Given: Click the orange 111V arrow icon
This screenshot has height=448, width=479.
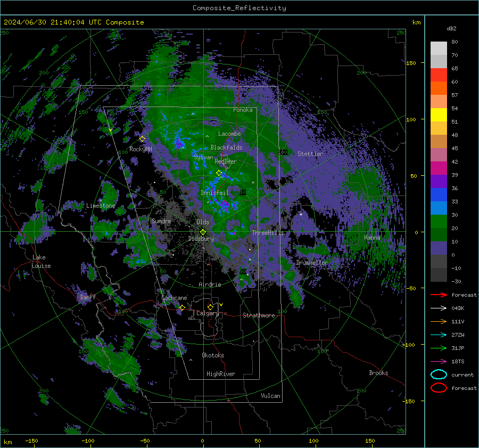Looking at the screenshot, I should pos(439,321).
